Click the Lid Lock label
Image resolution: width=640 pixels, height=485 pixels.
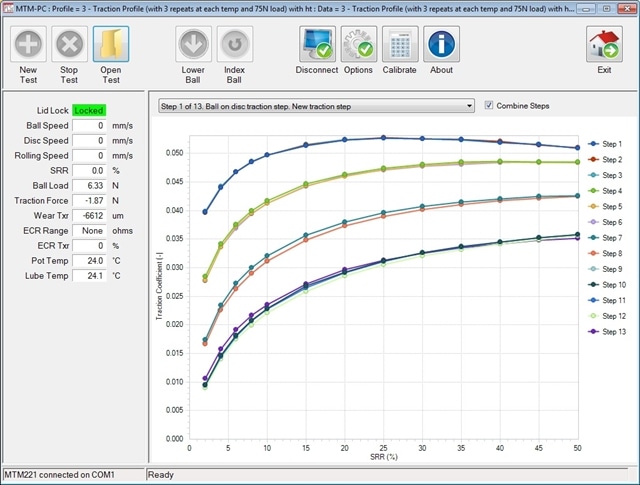[x=52, y=110]
